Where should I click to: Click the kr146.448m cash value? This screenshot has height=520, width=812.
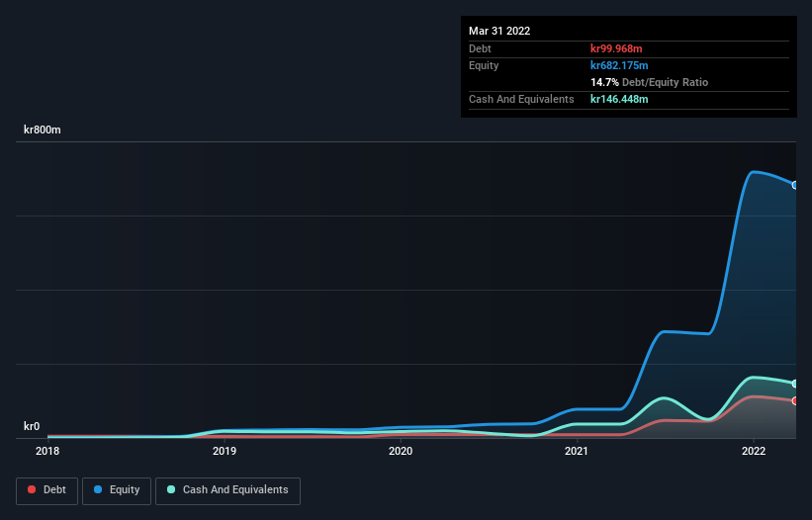(x=619, y=99)
